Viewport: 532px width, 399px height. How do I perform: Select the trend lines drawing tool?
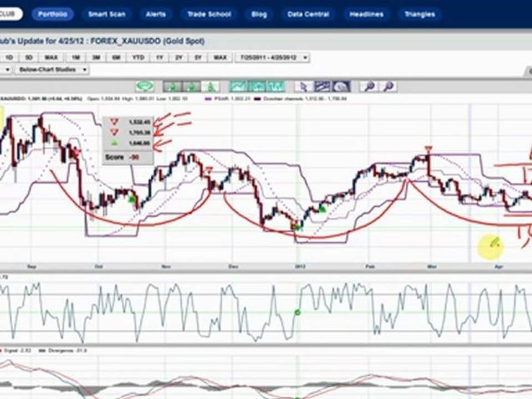[322, 86]
